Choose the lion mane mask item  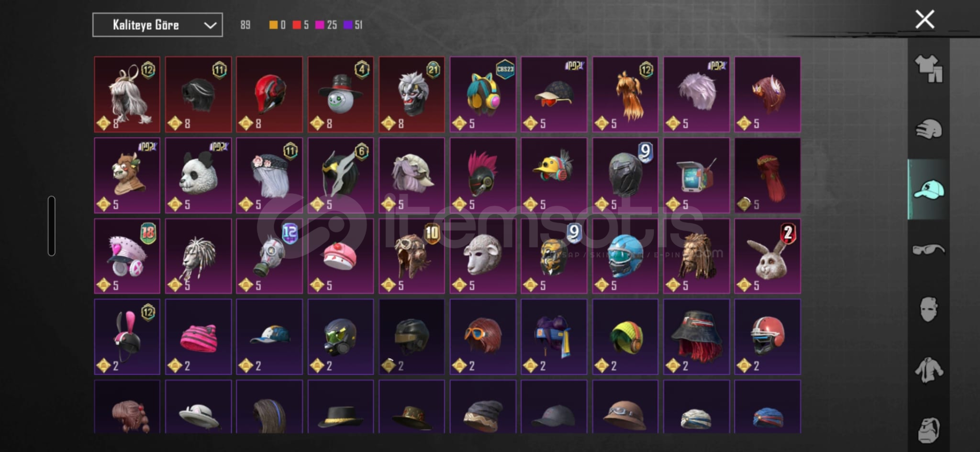[696, 256]
